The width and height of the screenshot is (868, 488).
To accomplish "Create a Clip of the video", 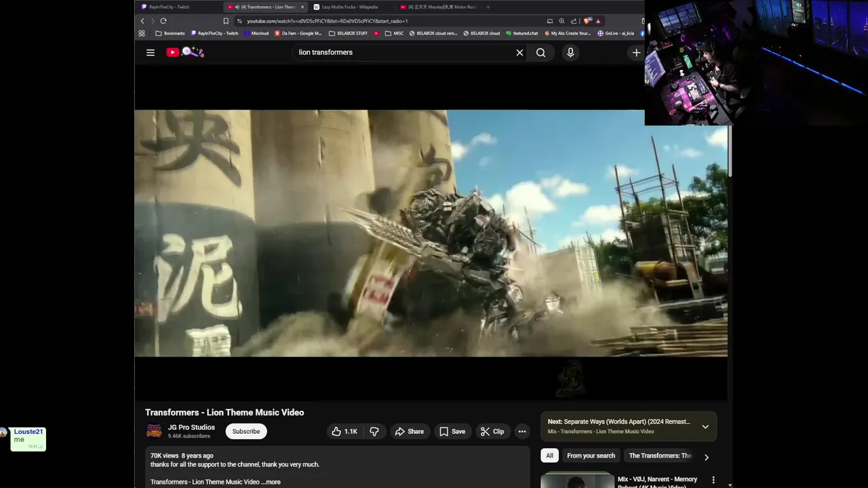I will point(492,432).
